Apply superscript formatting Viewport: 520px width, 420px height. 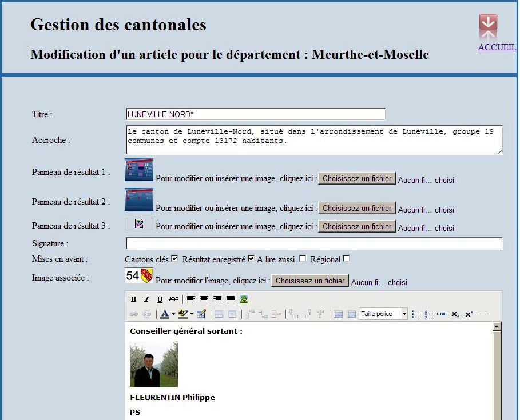point(469,314)
